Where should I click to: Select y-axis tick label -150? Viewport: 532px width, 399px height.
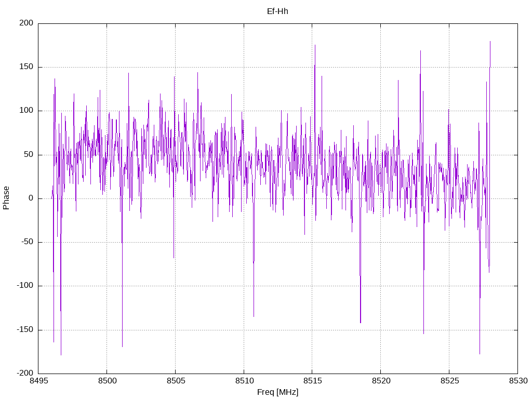click(25, 329)
